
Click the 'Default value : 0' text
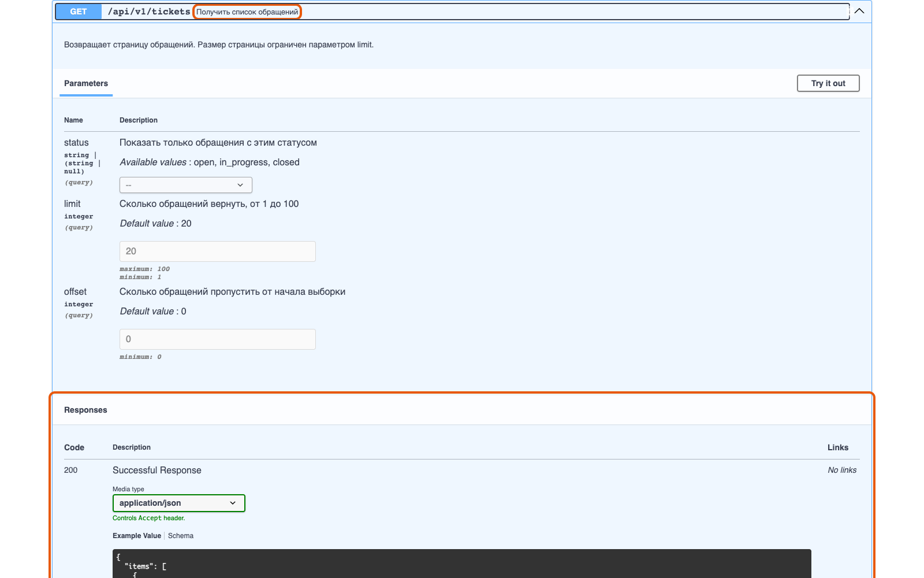[x=153, y=312]
